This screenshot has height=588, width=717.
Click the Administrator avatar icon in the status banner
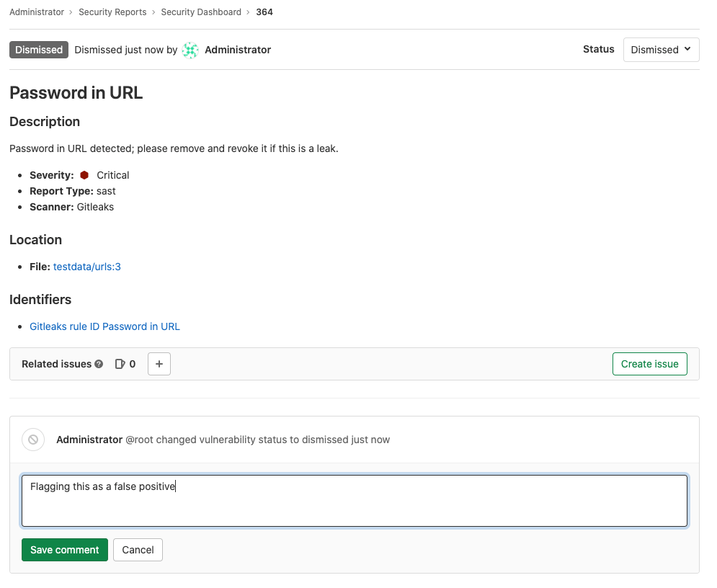tap(190, 50)
